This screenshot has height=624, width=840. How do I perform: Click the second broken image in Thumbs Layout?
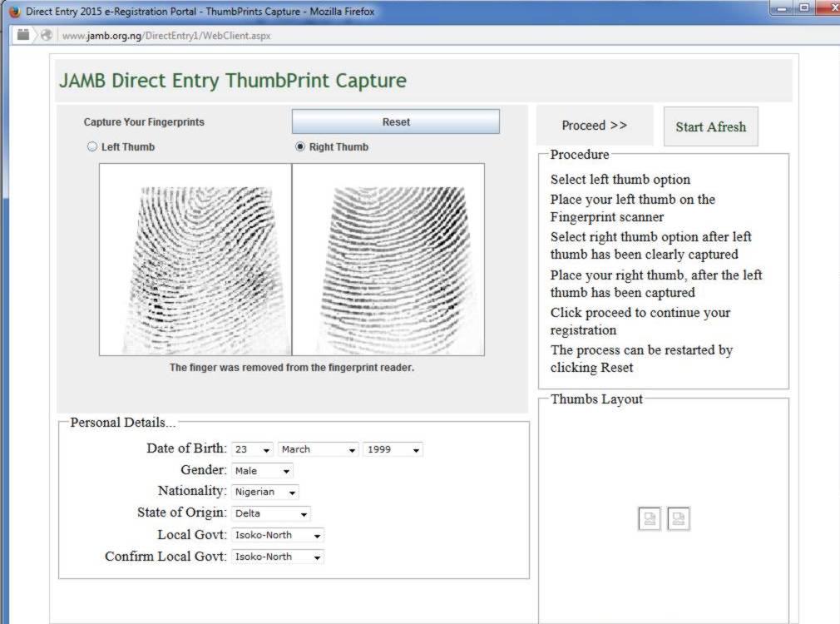tap(678, 518)
